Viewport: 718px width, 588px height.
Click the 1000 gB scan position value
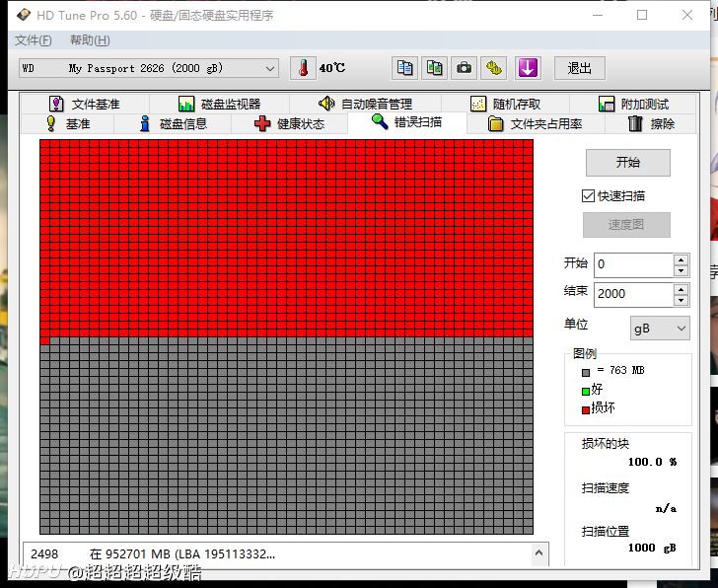pyautogui.click(x=652, y=548)
